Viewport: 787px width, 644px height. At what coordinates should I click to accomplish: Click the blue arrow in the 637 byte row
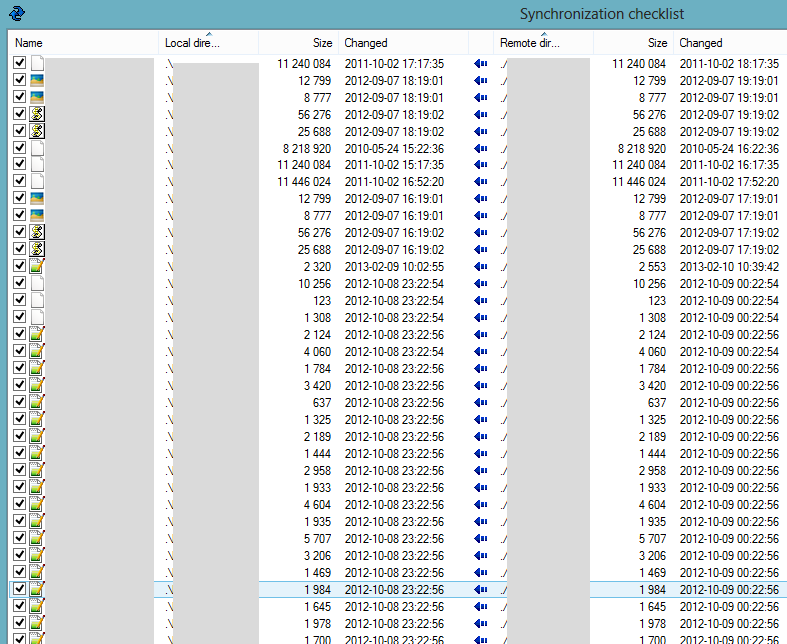480,403
